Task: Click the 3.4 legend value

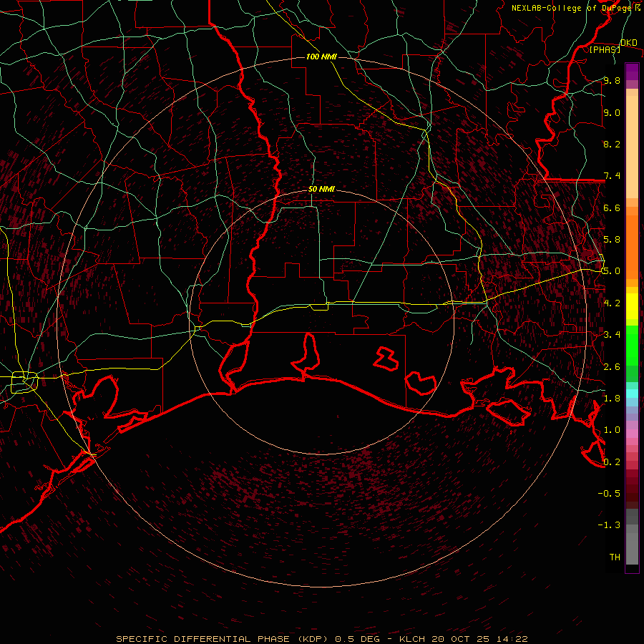Action: (612, 335)
